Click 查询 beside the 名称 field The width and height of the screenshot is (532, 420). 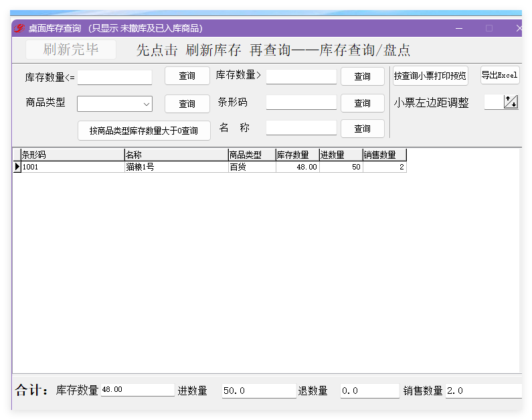coord(362,129)
